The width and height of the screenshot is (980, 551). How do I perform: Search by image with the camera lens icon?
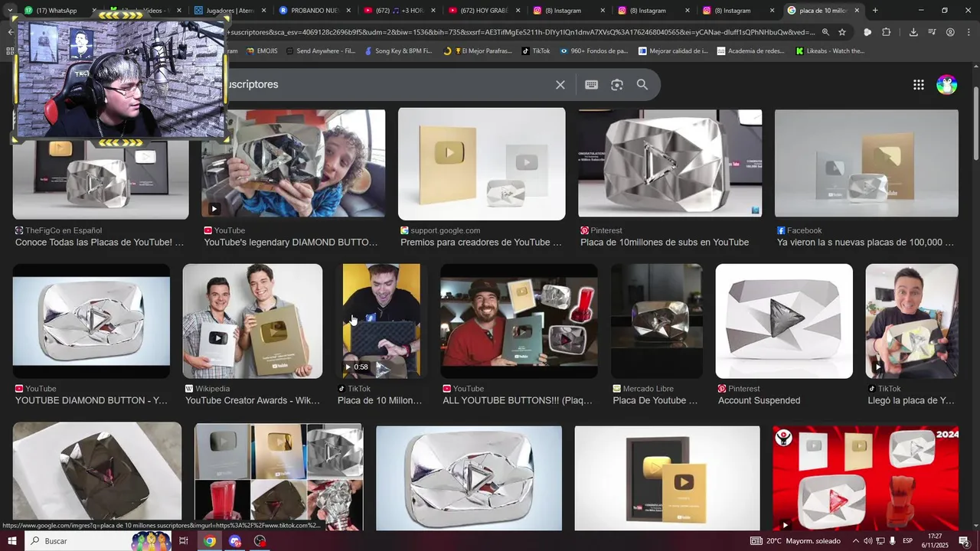[x=617, y=85]
